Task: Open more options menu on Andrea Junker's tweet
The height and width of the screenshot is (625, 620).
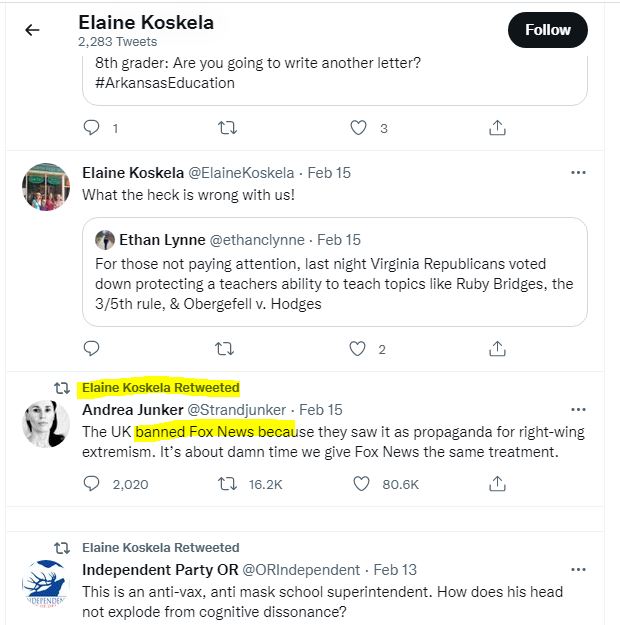Action: pyautogui.click(x=578, y=409)
